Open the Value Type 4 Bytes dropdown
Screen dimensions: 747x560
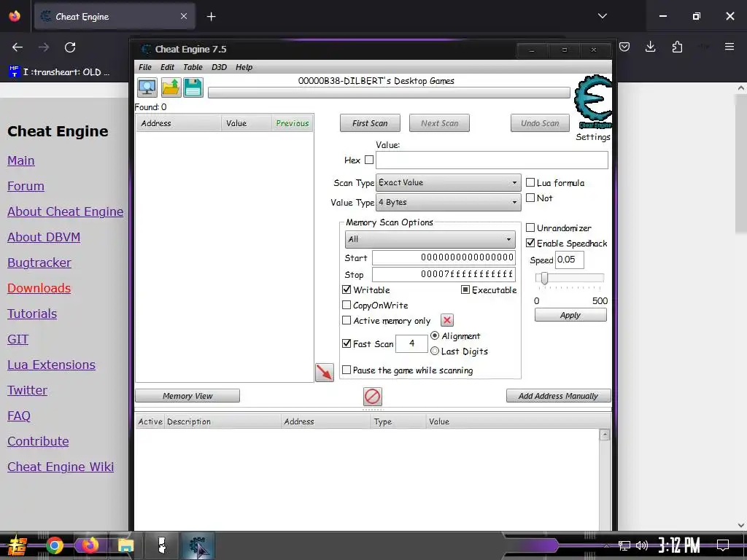pos(448,203)
